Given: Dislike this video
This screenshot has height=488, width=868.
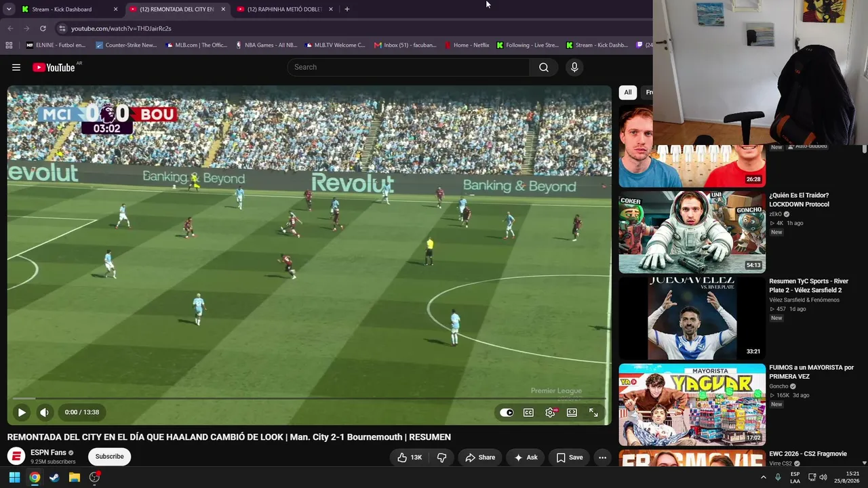Looking at the screenshot, I should [x=441, y=457].
